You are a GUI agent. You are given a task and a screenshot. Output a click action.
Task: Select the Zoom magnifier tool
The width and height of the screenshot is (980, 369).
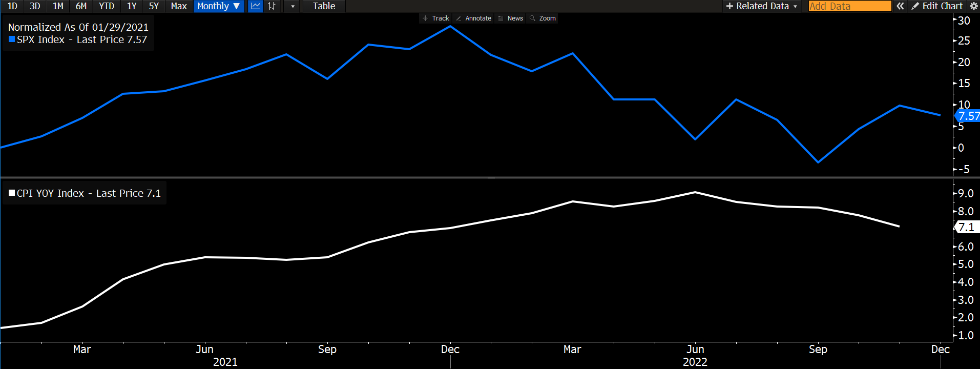pyautogui.click(x=543, y=18)
